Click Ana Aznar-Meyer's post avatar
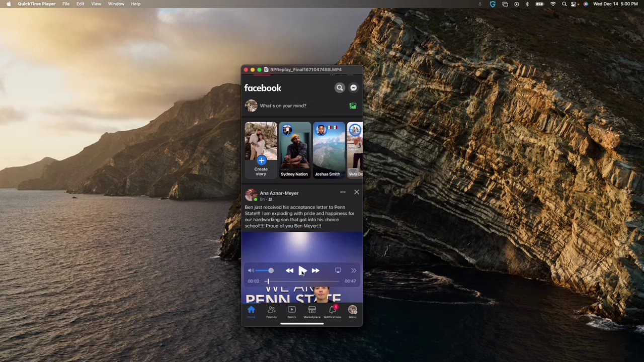This screenshot has width=644, height=362. point(251,196)
